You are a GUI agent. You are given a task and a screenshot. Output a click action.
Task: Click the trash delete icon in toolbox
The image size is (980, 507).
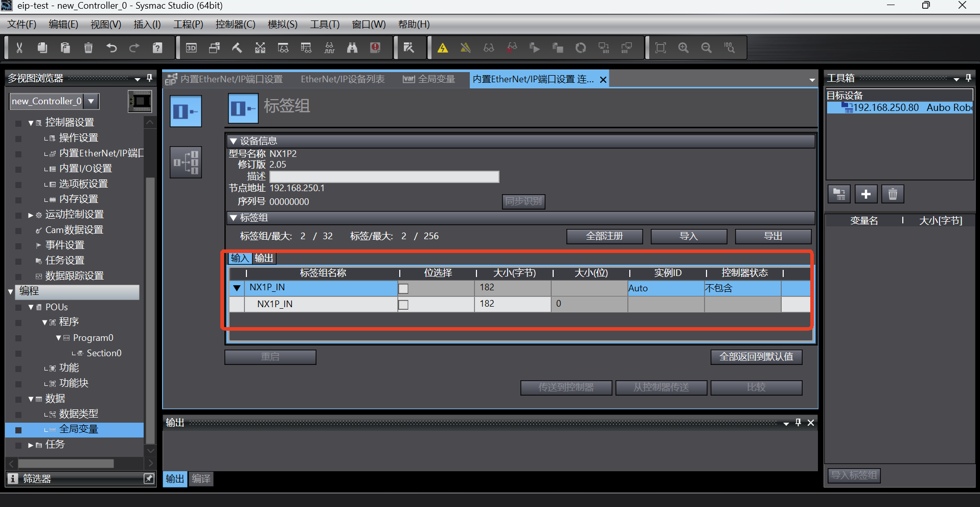tap(893, 194)
